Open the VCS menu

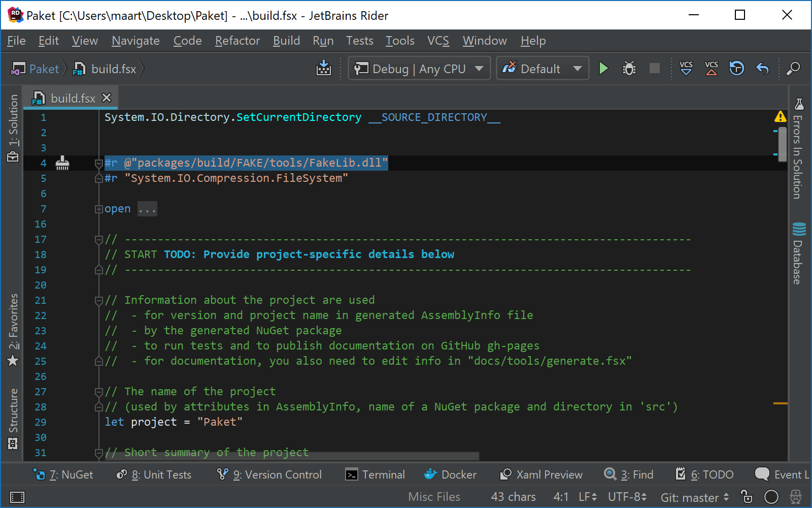(x=438, y=41)
